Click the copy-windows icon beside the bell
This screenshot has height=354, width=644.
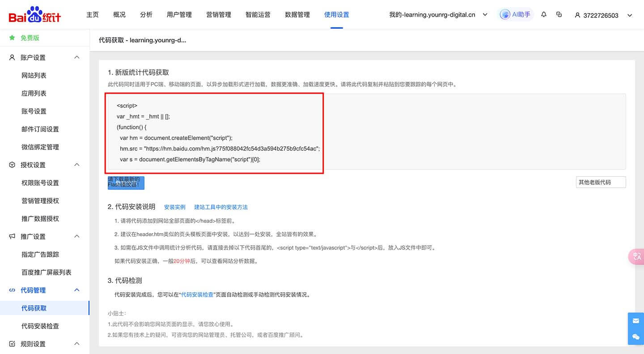pos(559,15)
